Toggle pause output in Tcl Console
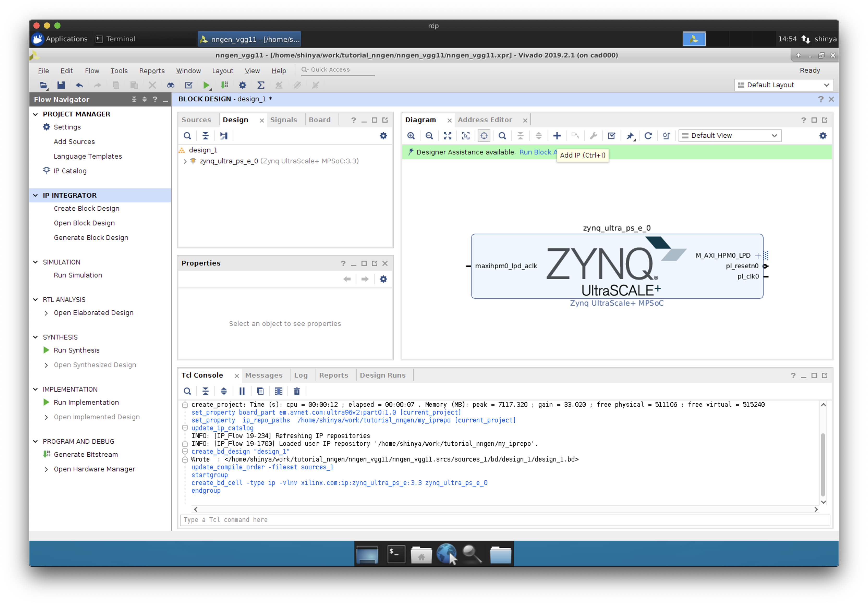868x605 pixels. (x=242, y=391)
